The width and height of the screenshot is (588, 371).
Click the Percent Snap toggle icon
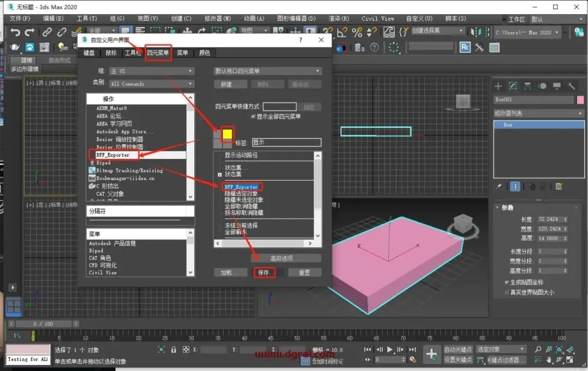pyautogui.click(x=357, y=33)
